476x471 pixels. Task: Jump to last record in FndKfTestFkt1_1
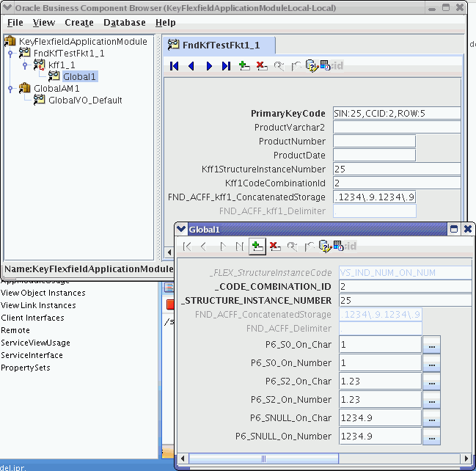[226, 66]
